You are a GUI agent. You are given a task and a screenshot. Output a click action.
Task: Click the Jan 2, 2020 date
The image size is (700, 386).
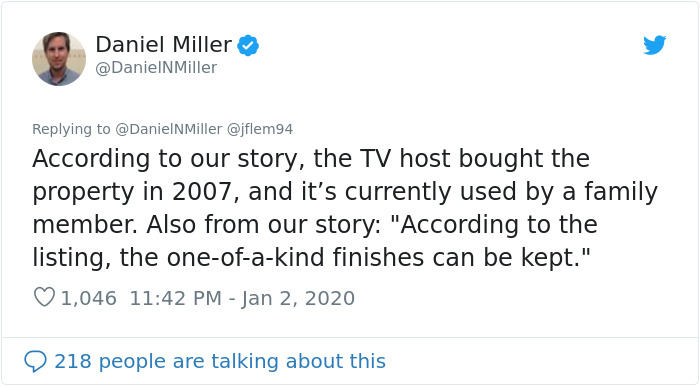[298, 298]
